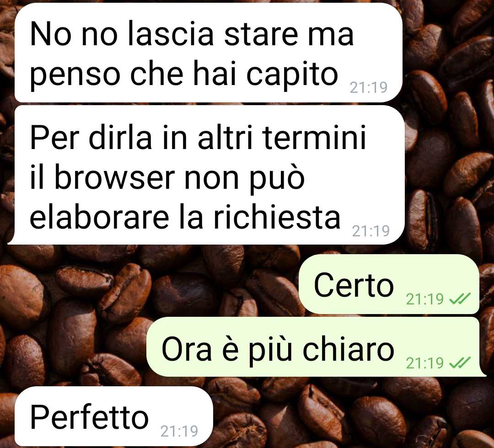Click the 21:19 timestamp on the Perfetto message
The height and width of the screenshot is (448, 494).
click(179, 431)
